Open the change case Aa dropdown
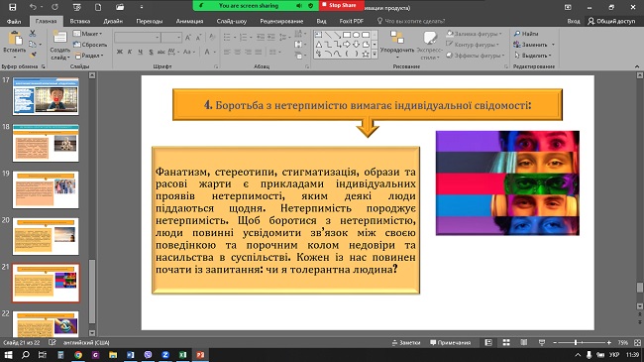This screenshot has height=362, width=644. (188, 52)
